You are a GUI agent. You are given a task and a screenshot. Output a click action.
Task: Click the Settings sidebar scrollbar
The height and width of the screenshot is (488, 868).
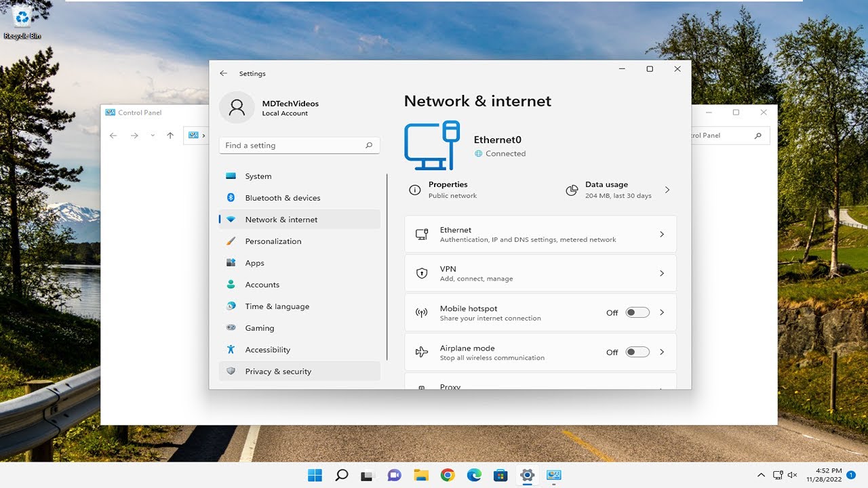pos(387,266)
